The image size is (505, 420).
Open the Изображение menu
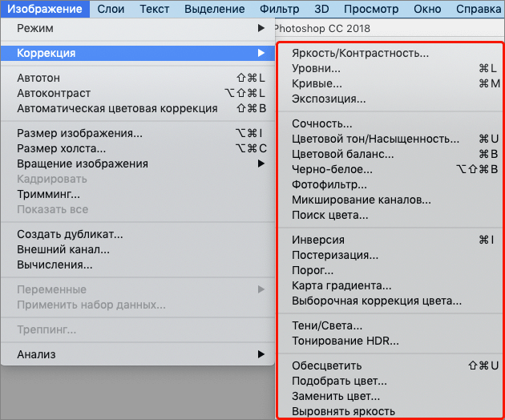(x=45, y=9)
